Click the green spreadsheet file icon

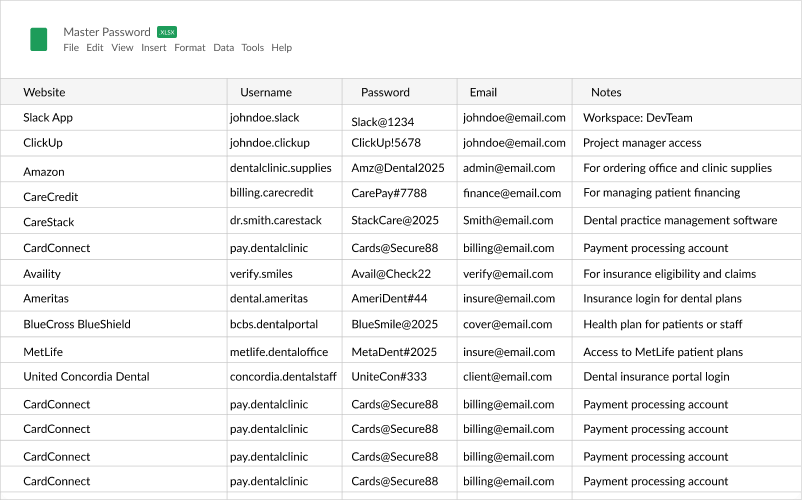[38, 39]
